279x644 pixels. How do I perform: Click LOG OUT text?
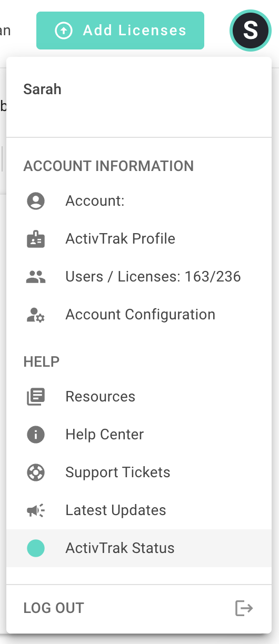[54, 608]
